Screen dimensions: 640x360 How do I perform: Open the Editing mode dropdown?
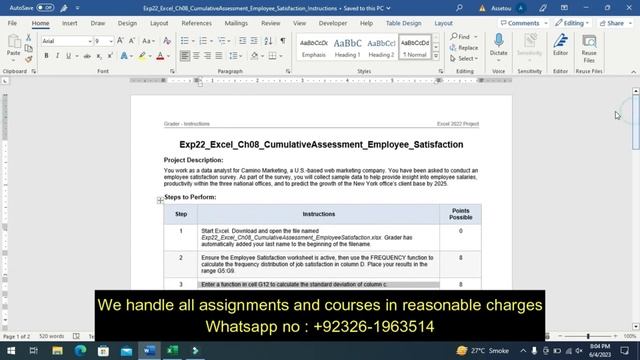click(x=572, y=23)
